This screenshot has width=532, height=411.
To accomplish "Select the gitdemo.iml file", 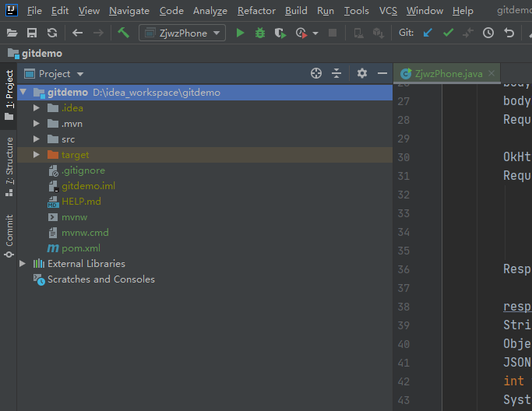I will point(88,186).
